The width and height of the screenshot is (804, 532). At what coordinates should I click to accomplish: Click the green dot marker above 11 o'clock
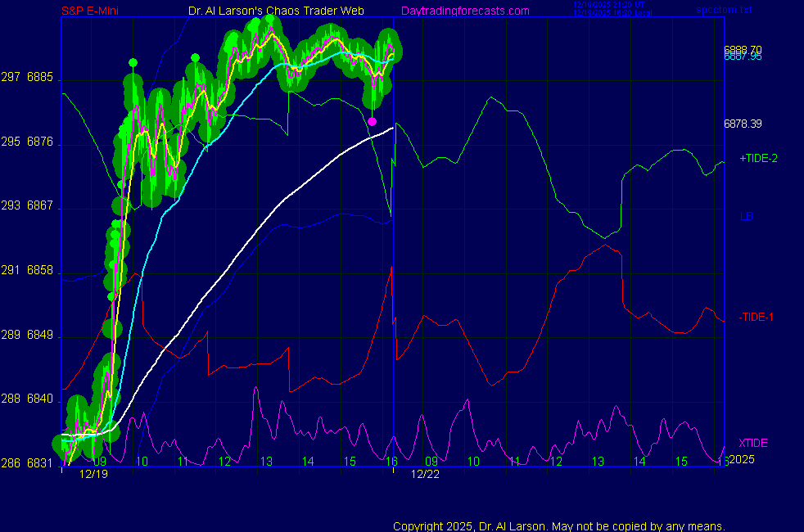click(195, 57)
